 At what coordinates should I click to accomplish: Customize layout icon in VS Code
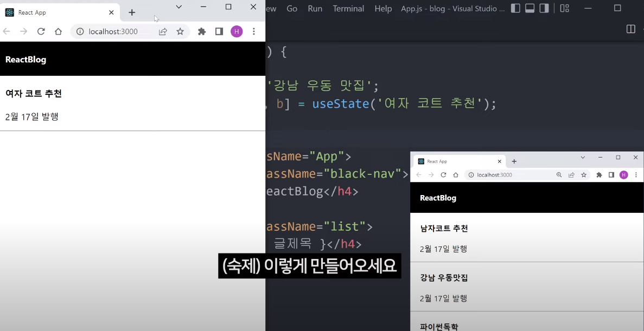pyautogui.click(x=565, y=8)
